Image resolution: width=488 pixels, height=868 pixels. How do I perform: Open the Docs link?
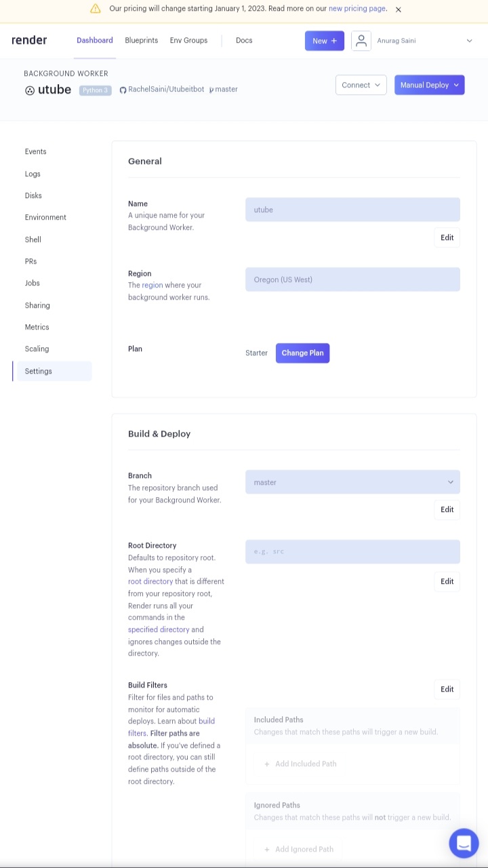click(x=244, y=41)
